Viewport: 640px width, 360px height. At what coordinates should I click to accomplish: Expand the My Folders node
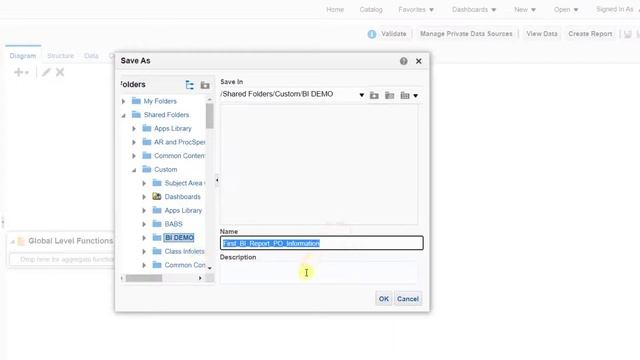123,101
